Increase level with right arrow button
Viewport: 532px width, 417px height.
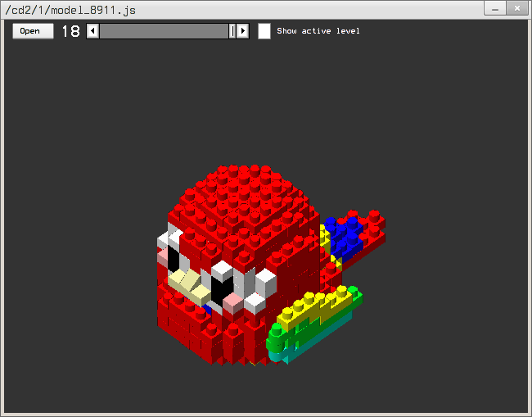click(242, 31)
